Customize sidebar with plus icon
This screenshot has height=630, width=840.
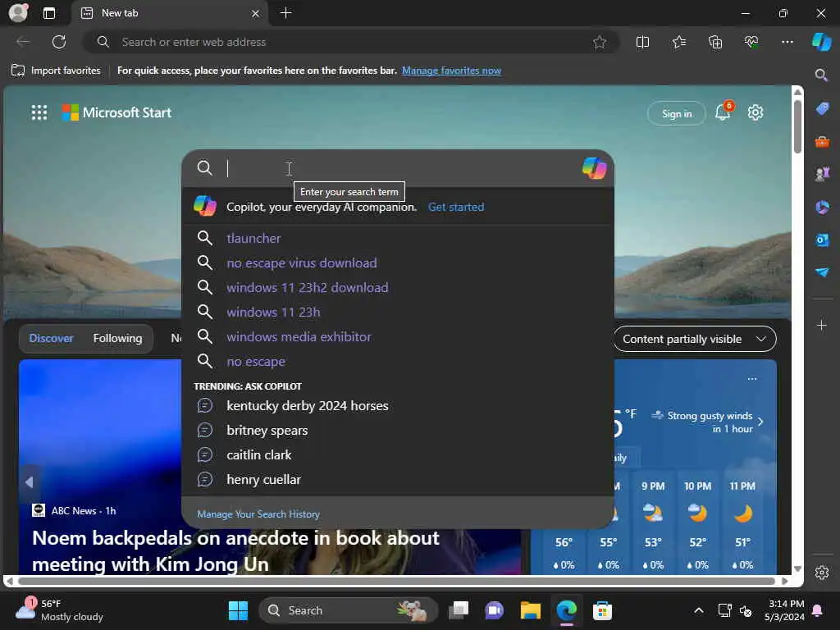[822, 325]
